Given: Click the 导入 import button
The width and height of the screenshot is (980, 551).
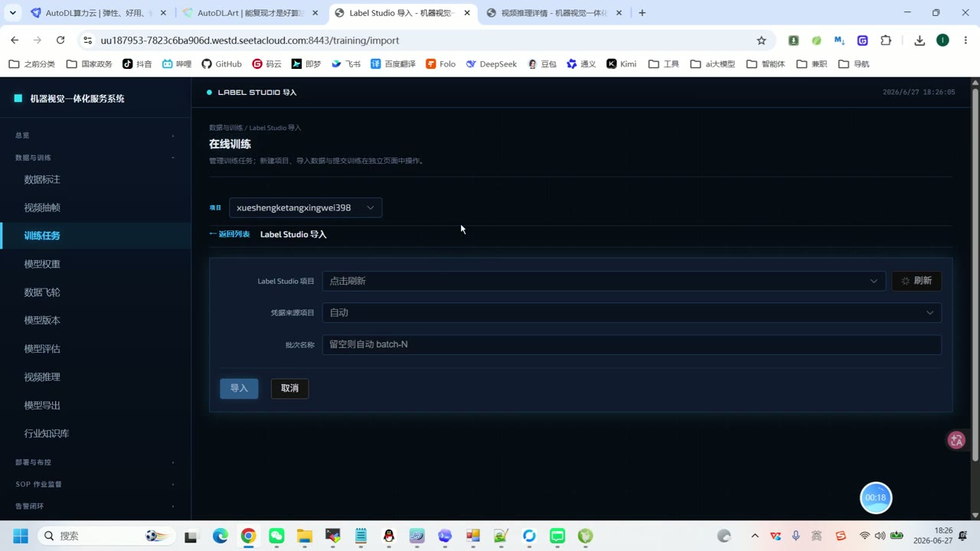Looking at the screenshot, I should click(x=239, y=388).
